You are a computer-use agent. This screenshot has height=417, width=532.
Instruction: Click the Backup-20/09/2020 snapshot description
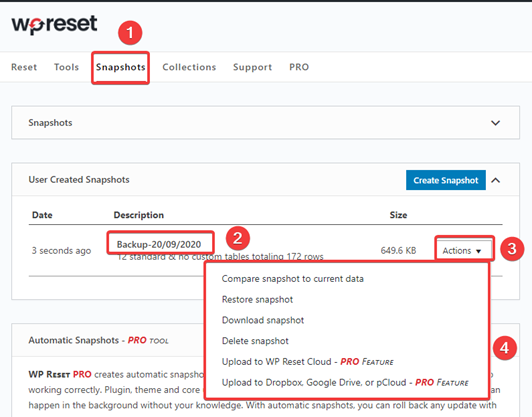click(159, 244)
